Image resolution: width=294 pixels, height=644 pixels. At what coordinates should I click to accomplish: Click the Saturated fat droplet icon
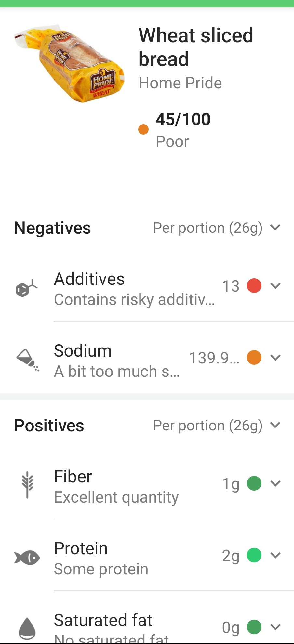(x=27, y=628)
